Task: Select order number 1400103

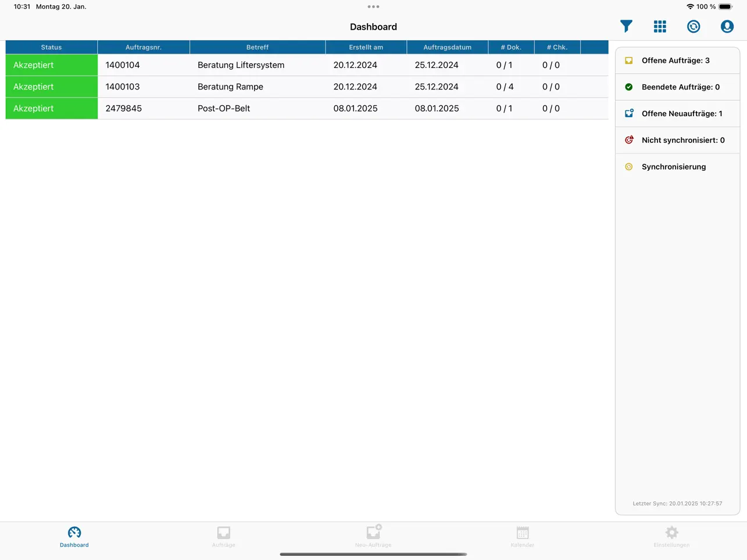Action: click(123, 87)
